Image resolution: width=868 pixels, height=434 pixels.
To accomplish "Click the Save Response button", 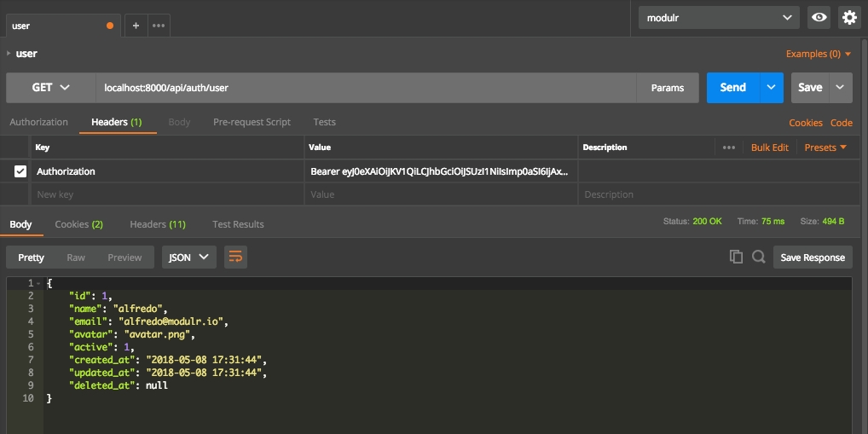I will (812, 258).
